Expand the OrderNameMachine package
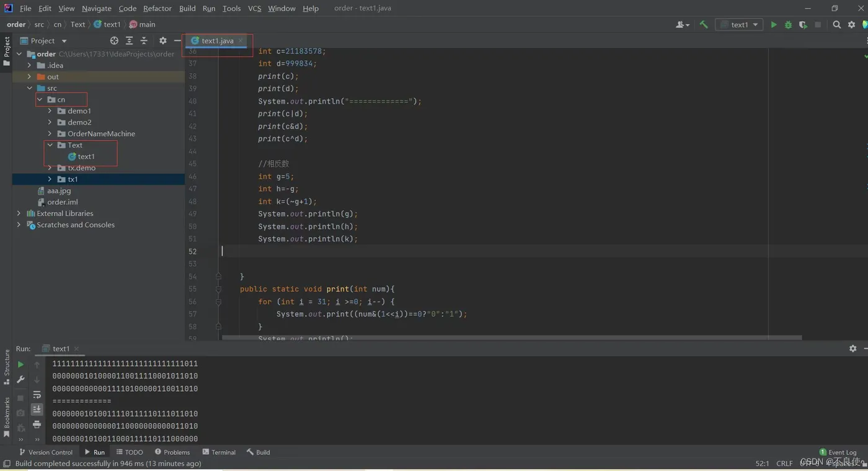The height and width of the screenshot is (471, 868). (x=50, y=133)
